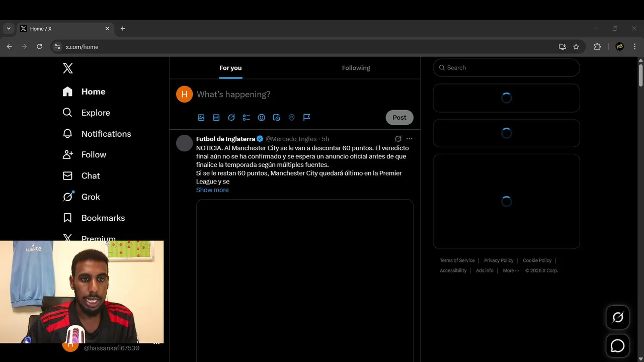
Task: Bookmark this page with the star
Action: tap(576, 47)
